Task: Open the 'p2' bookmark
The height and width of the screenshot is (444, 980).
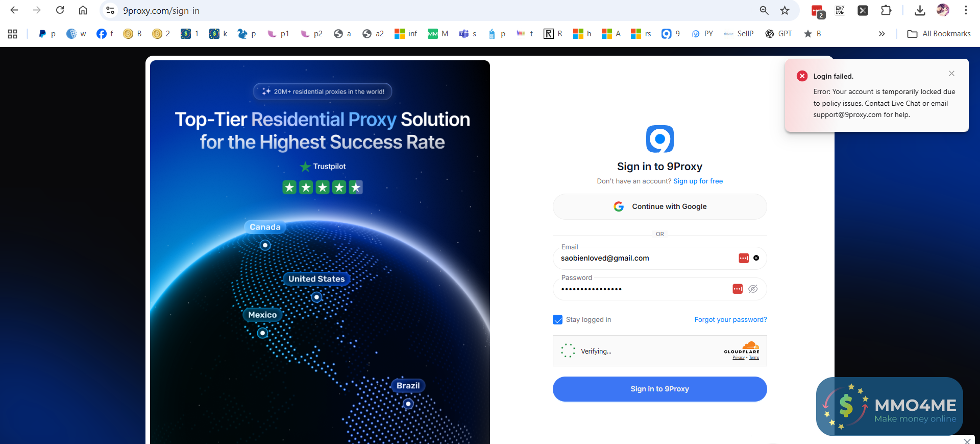Action: 311,34
